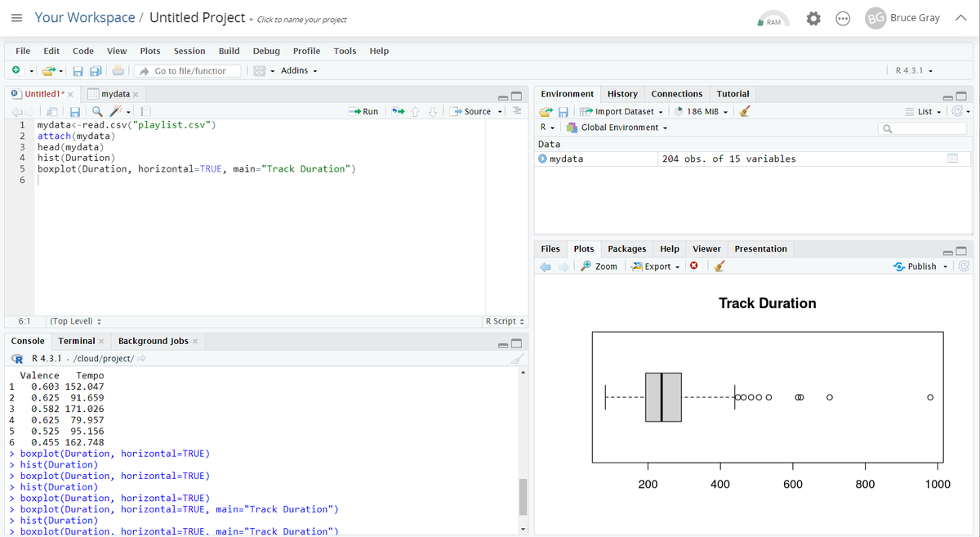Open R 4.3.1 version selector
Viewport: 980px width, 537px height.
click(914, 70)
